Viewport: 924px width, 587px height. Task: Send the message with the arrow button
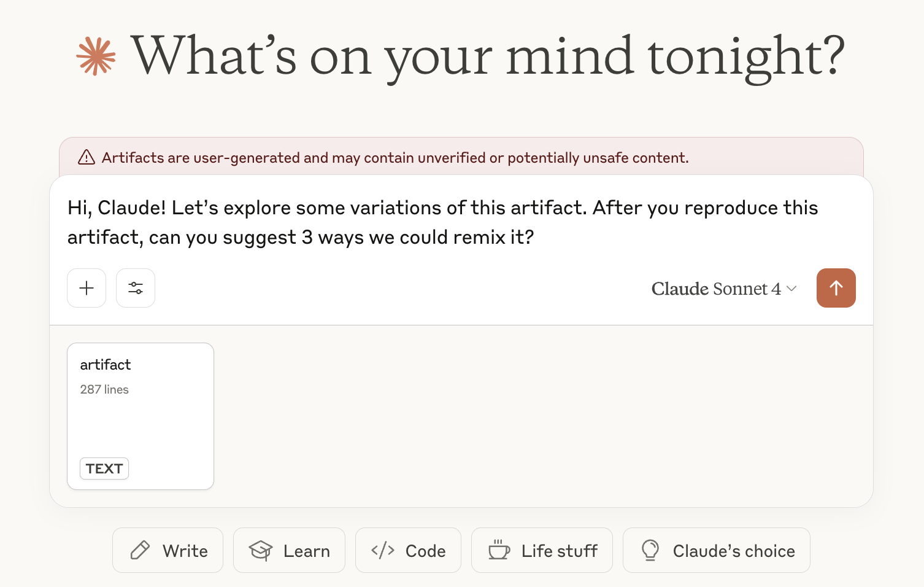[x=836, y=288]
